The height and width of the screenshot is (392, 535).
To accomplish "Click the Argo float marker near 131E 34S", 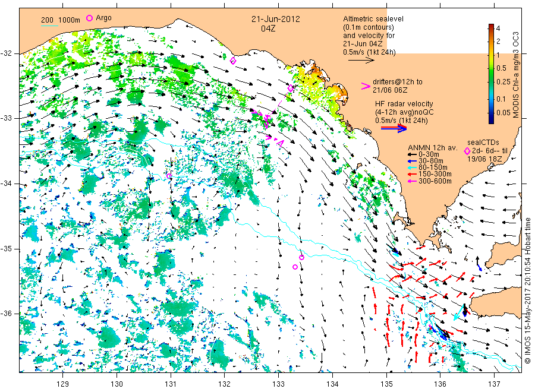I will pos(169,176).
